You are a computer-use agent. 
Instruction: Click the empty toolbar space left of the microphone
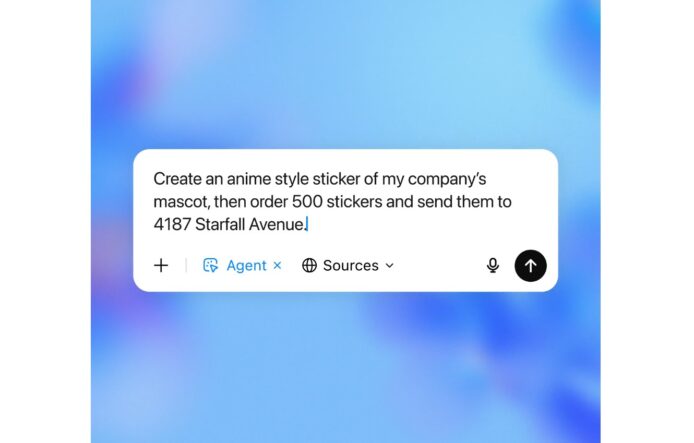click(x=438, y=266)
